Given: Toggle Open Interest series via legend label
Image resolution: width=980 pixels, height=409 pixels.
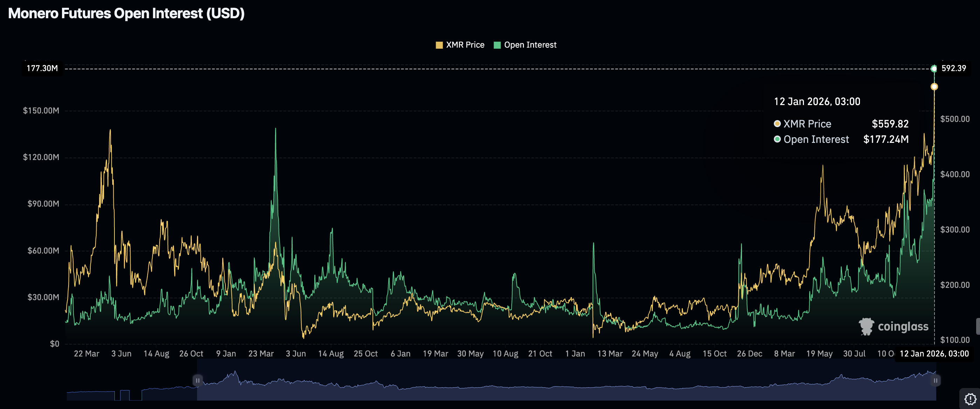Looking at the screenshot, I should click(530, 45).
